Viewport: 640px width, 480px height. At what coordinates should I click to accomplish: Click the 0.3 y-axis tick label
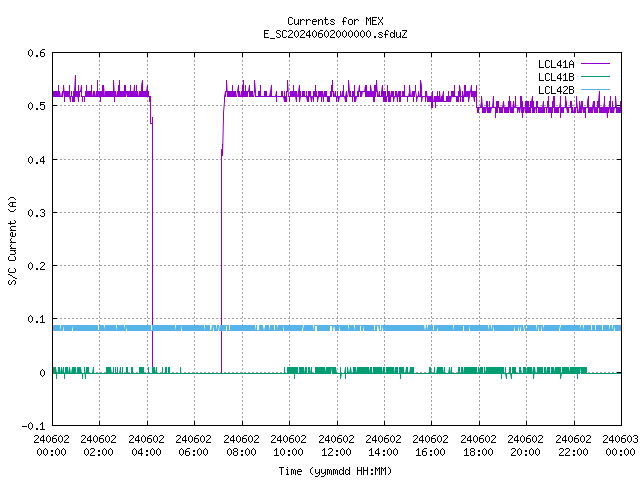[36, 213]
